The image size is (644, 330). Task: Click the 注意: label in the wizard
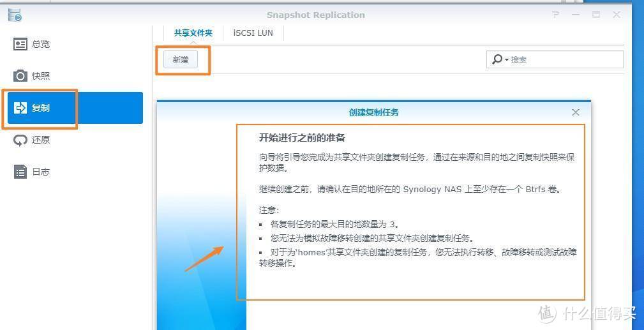(x=269, y=210)
